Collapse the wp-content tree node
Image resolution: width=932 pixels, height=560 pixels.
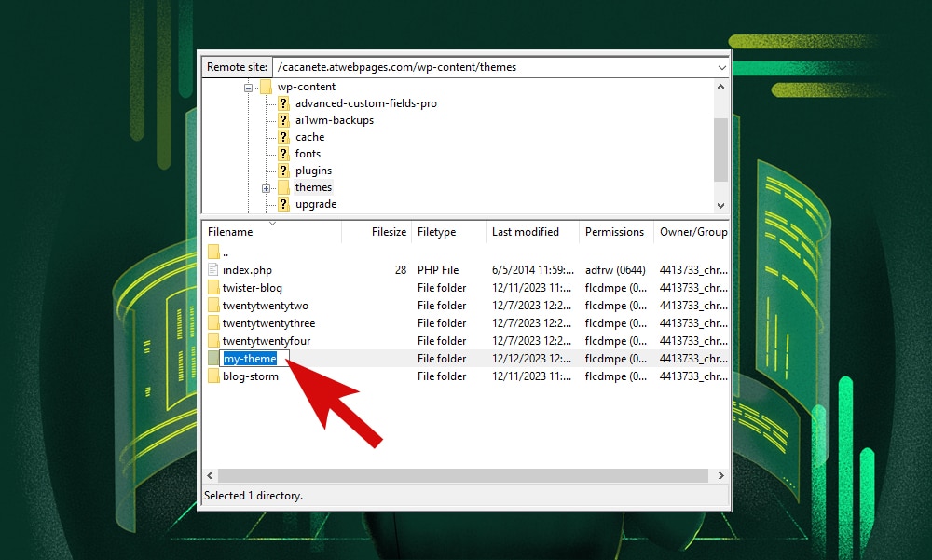[x=246, y=86]
